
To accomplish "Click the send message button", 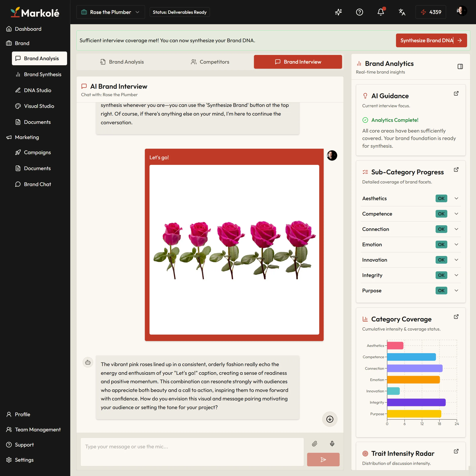I will coord(323,459).
